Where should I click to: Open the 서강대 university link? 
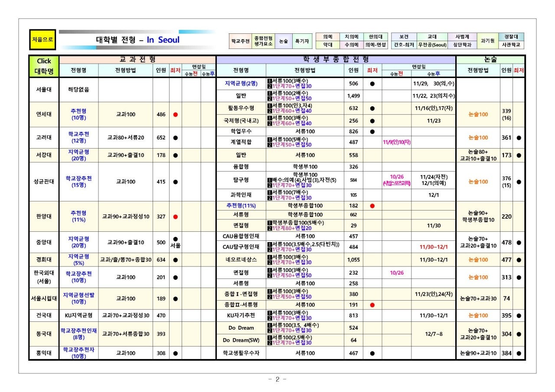[44, 155]
